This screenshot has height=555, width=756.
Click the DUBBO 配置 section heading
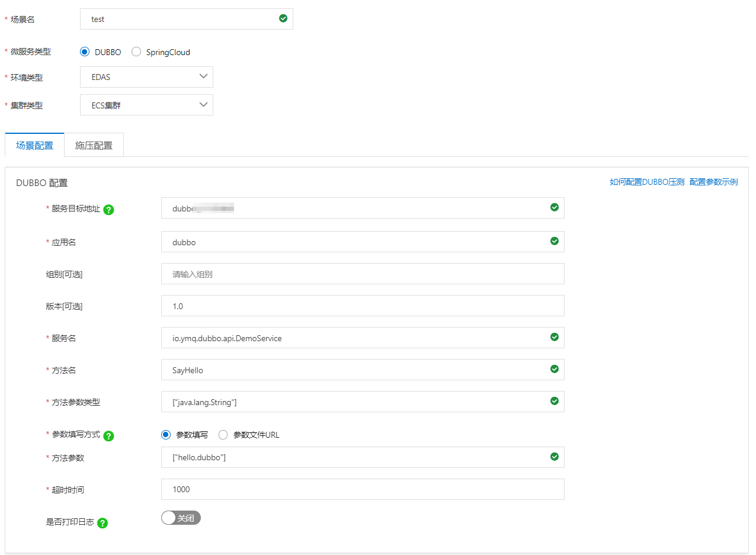tap(42, 183)
